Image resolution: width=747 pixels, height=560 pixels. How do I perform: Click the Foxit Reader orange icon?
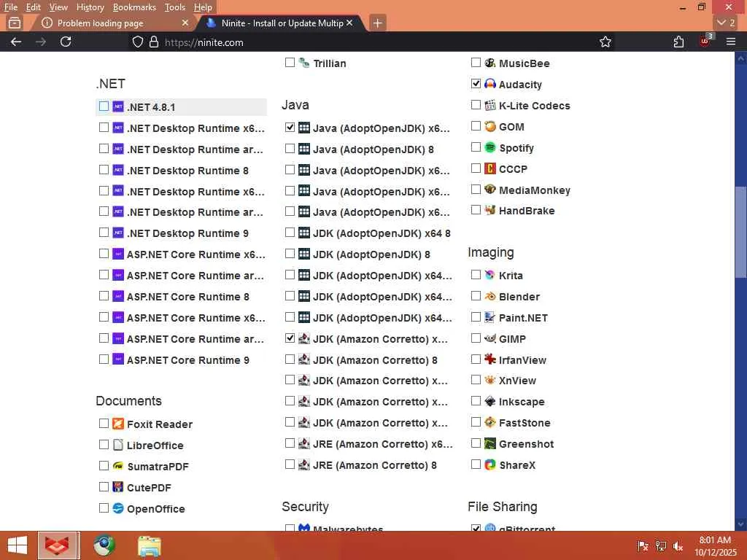coord(117,424)
